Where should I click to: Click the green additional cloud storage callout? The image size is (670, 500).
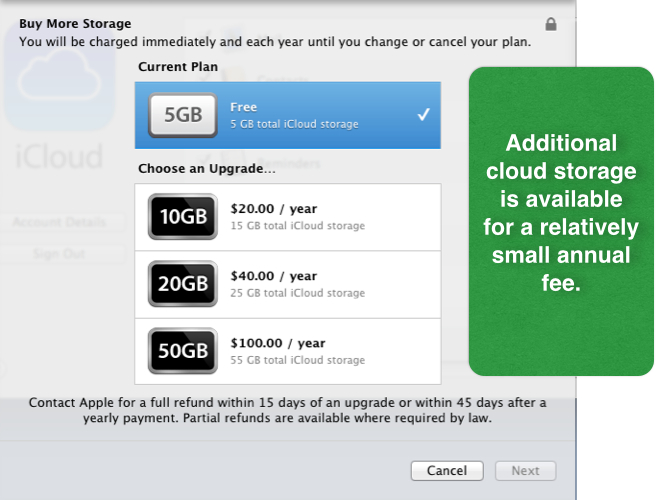(560, 220)
